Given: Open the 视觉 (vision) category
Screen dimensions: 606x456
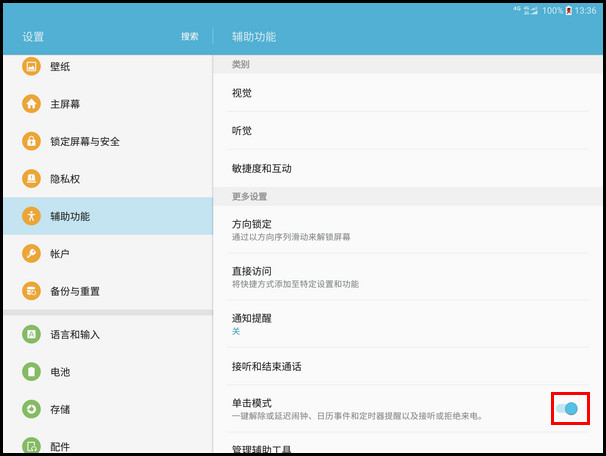Looking at the screenshot, I should pyautogui.click(x=409, y=93).
